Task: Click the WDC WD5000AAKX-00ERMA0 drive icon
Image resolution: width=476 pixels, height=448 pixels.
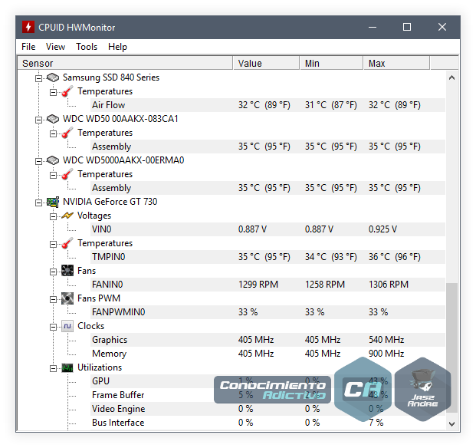Action: (x=53, y=160)
